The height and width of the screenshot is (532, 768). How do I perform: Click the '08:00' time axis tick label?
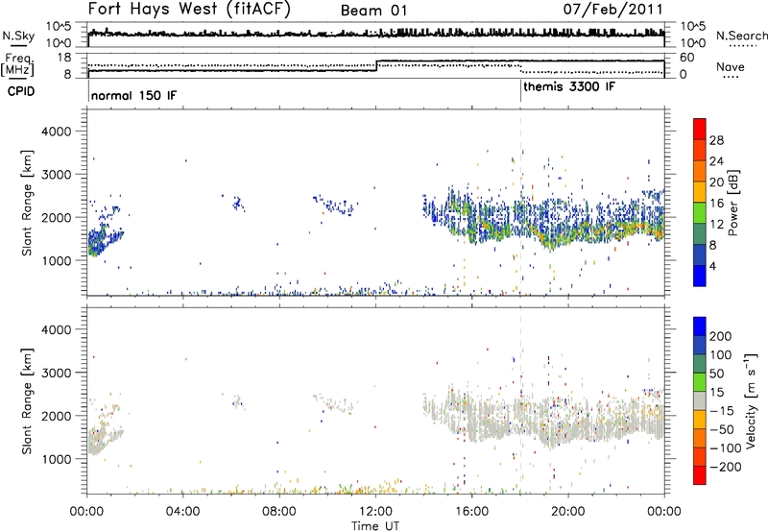279,511
